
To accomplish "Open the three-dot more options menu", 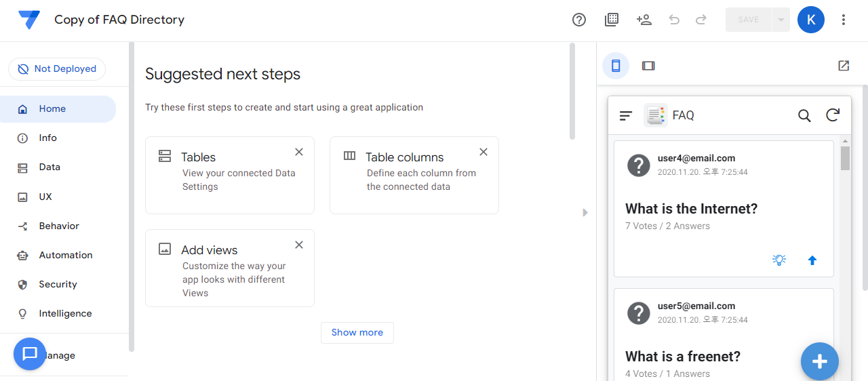I will tap(844, 20).
